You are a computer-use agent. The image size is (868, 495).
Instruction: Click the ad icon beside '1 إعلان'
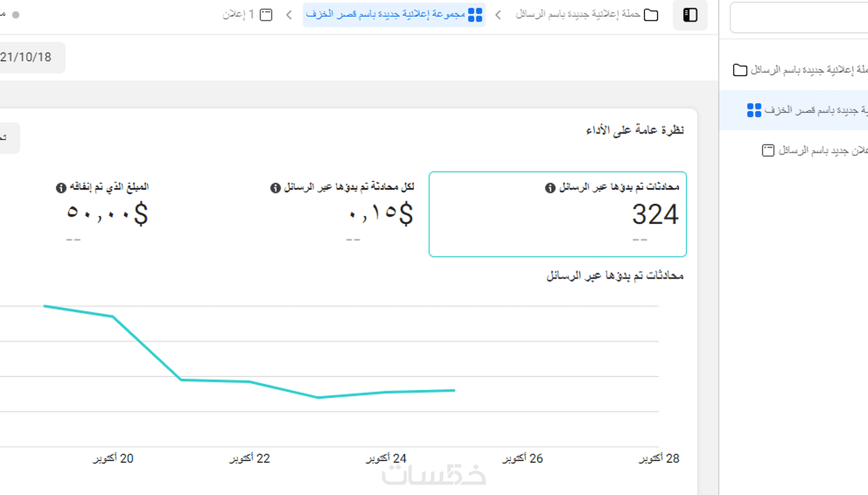(266, 15)
